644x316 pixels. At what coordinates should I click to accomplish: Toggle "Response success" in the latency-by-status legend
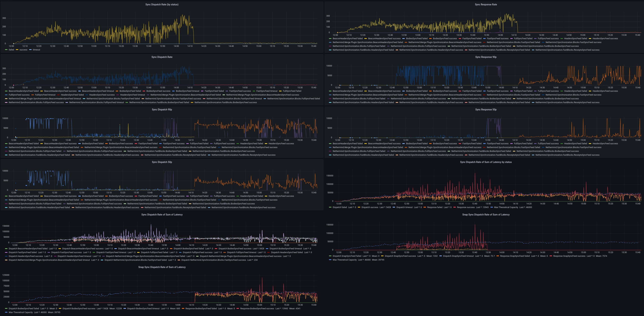tap(466, 207)
